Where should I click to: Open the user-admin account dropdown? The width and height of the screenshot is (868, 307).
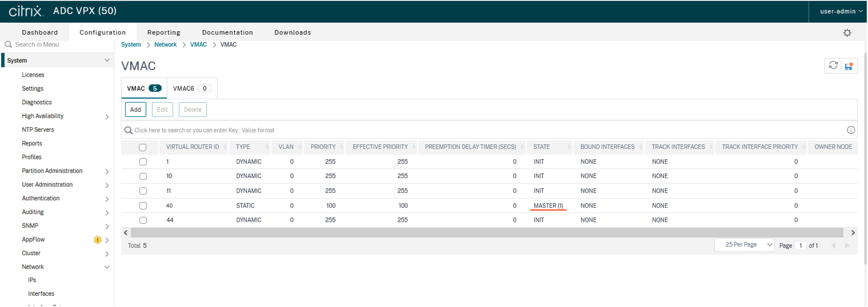(840, 11)
